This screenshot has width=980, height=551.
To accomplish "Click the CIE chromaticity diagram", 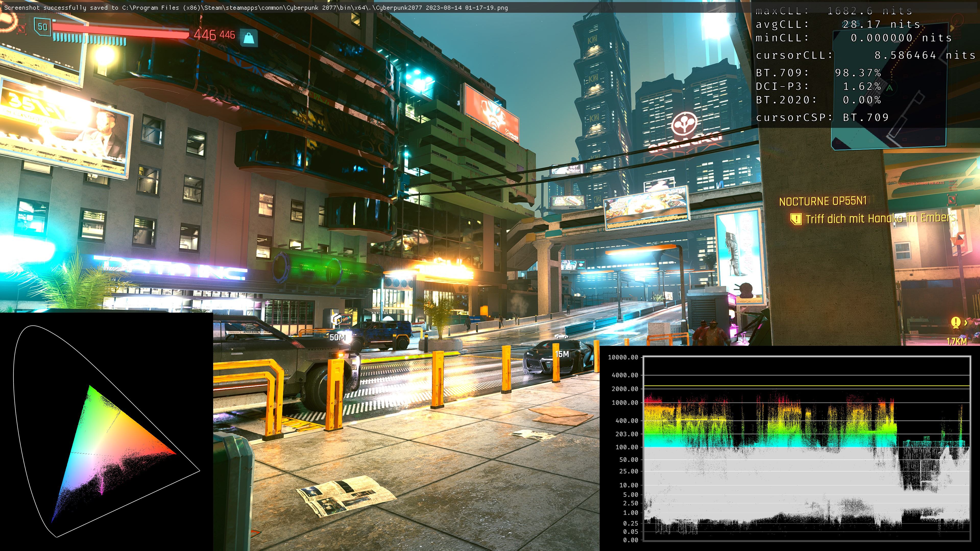I will coord(106,431).
